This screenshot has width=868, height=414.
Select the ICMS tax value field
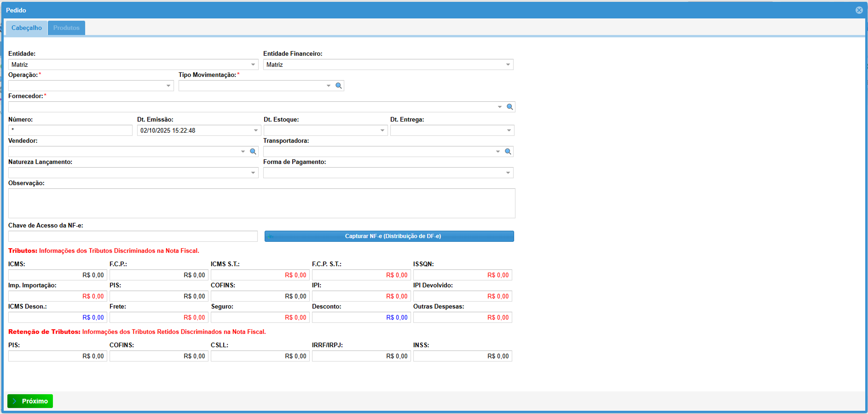click(58, 275)
